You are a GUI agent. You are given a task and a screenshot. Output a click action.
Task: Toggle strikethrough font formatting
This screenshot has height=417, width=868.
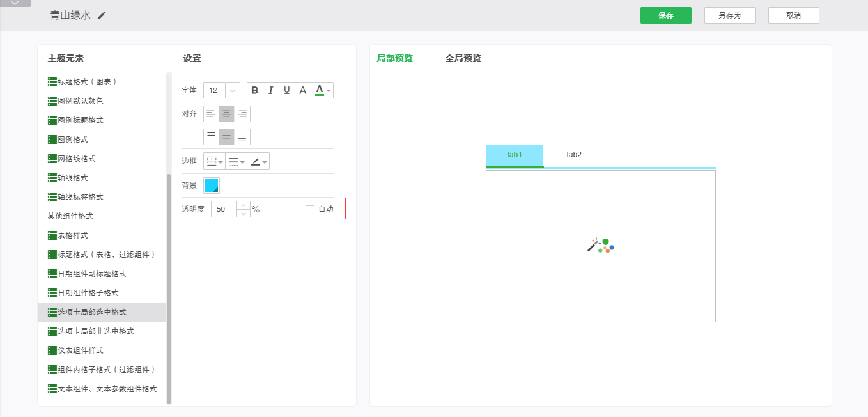[303, 90]
